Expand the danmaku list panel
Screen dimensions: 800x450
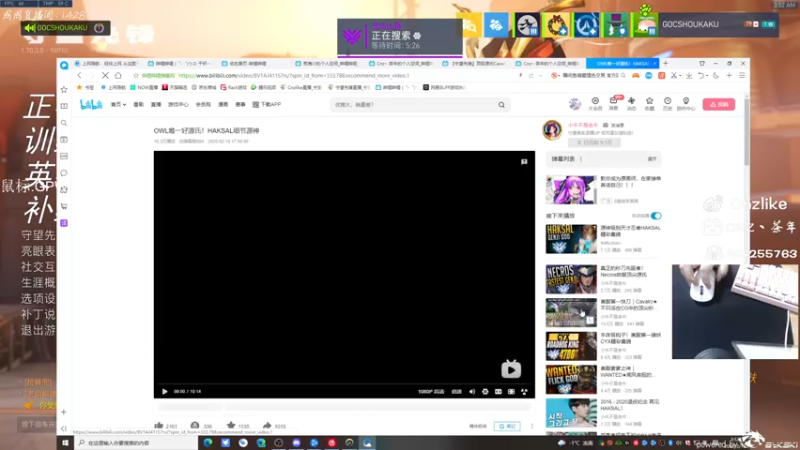(x=652, y=159)
